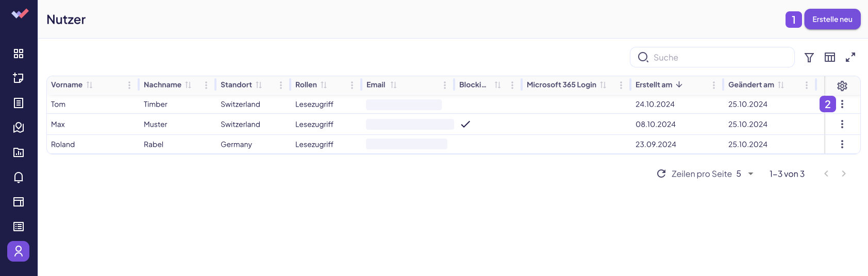Viewport: 868px width, 276px height.
Task: Select the active user icon in sidebar
Action: [x=19, y=251]
